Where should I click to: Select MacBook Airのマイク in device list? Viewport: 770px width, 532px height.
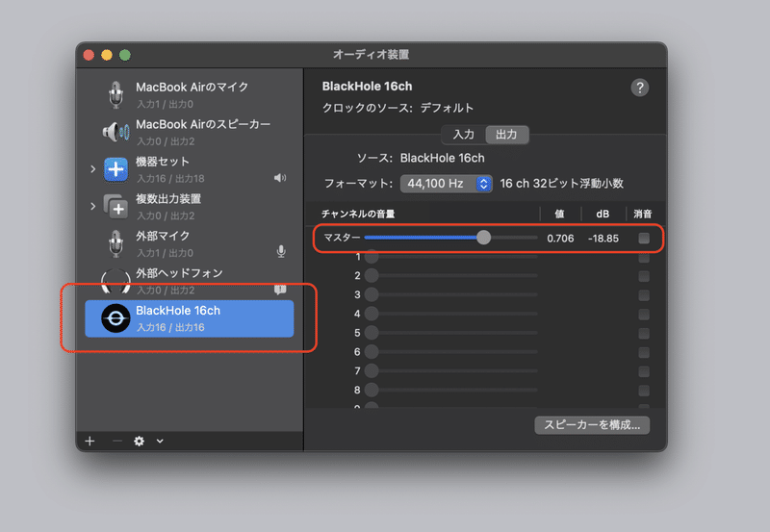(190, 94)
